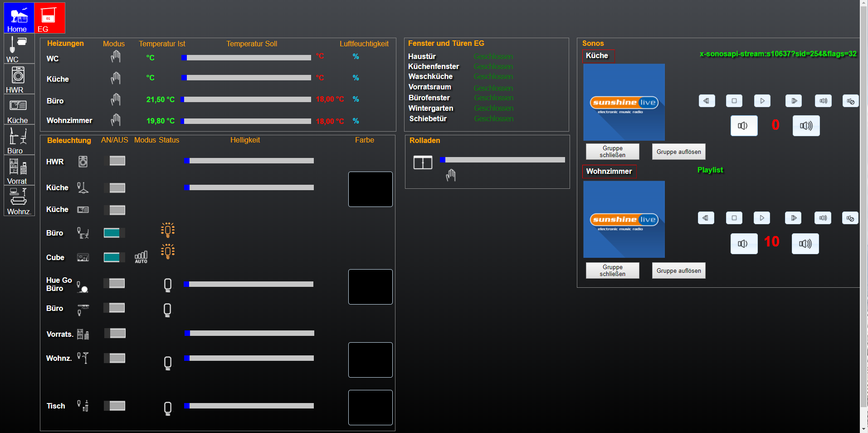This screenshot has width=868, height=433.
Task: Click the Rolladen manual hand icon
Action: coord(451,175)
